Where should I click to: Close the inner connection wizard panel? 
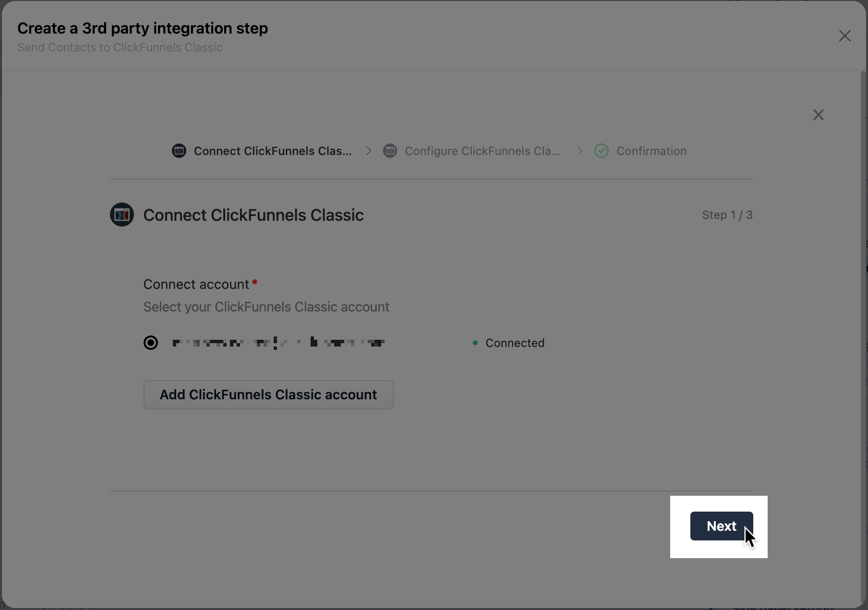tap(818, 115)
